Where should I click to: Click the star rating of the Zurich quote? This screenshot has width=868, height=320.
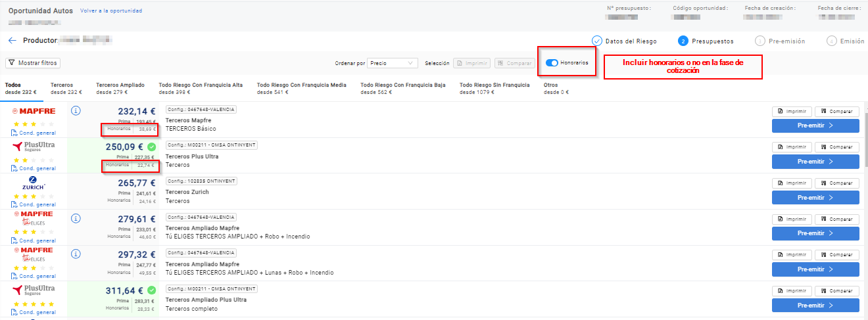(34, 196)
